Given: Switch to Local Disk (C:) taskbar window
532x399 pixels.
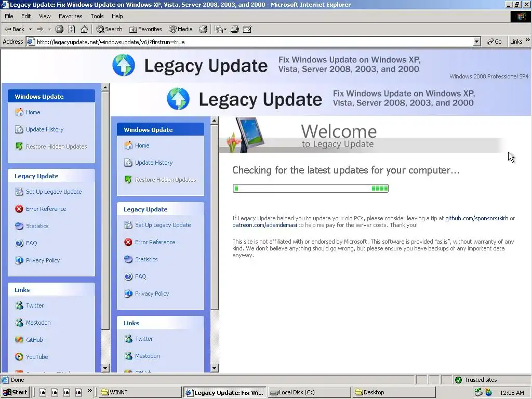Looking at the screenshot, I should 309,392.
